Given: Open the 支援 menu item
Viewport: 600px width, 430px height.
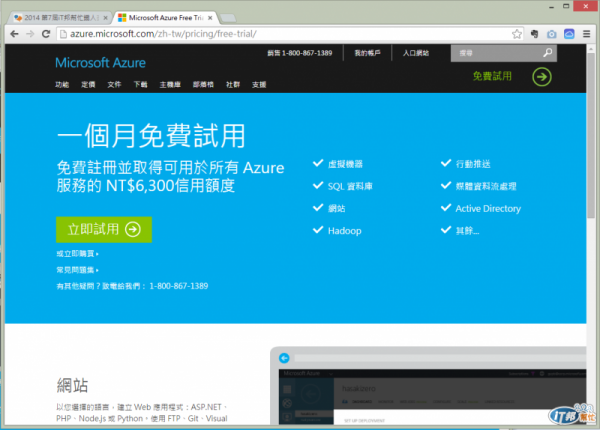Looking at the screenshot, I should coord(259,85).
